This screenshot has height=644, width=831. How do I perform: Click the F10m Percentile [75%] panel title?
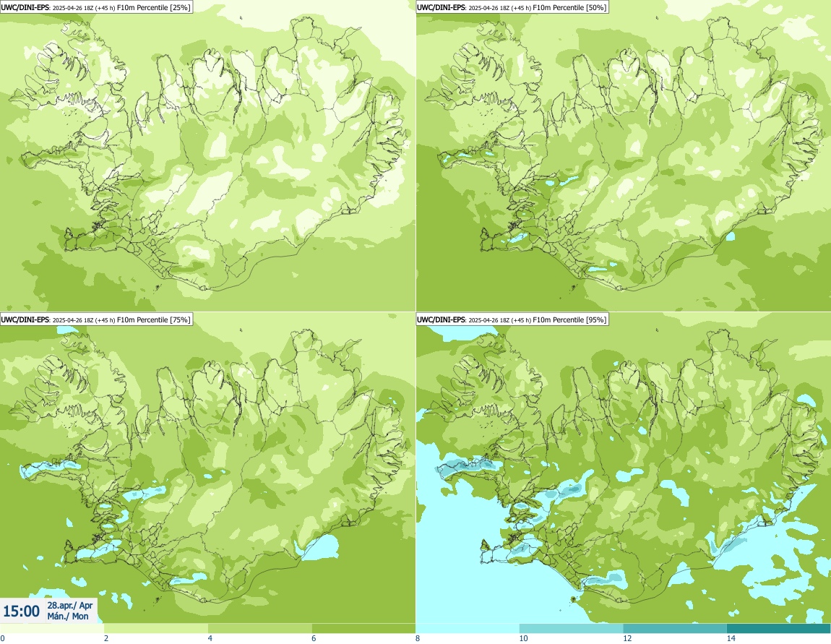(96, 319)
